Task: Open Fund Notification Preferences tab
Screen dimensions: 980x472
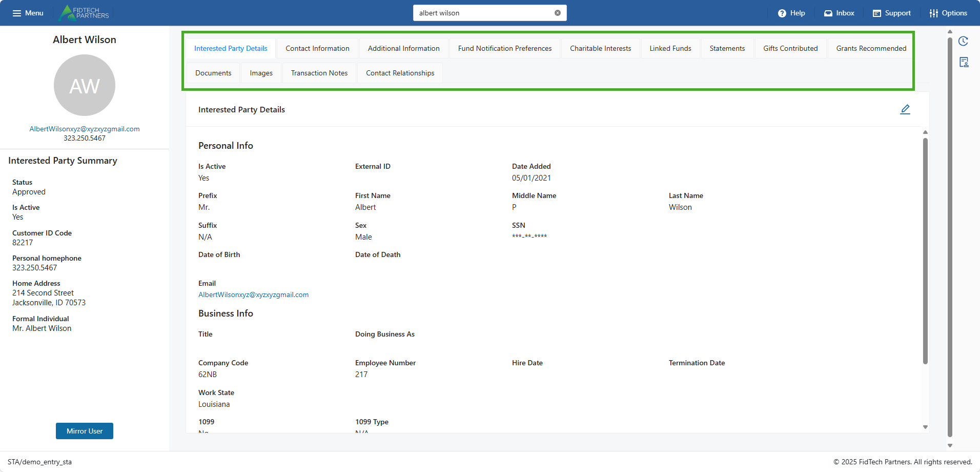Action: (505, 48)
